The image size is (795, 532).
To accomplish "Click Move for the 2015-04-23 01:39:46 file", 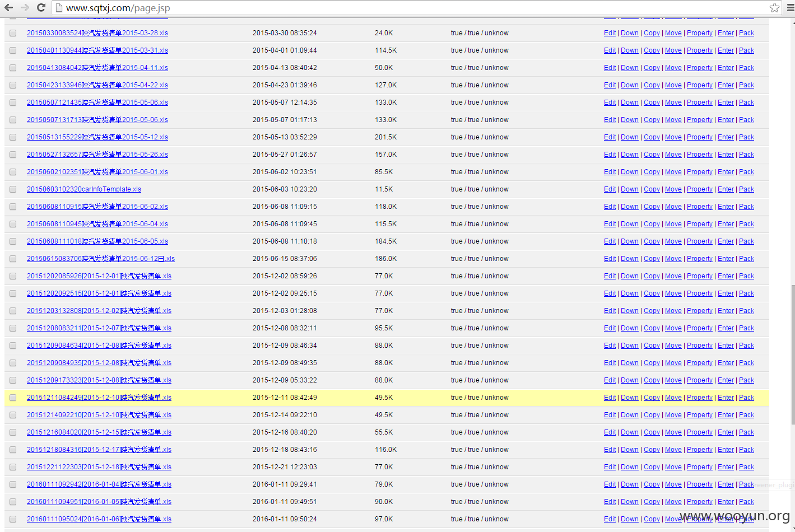I will 673,85.
